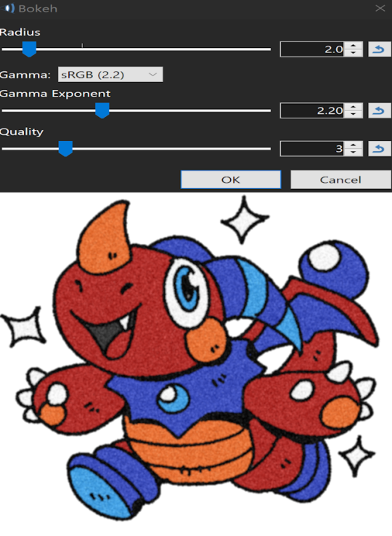The height and width of the screenshot is (536, 392).
Task: Reset the Radius value to default
Action: (x=380, y=49)
